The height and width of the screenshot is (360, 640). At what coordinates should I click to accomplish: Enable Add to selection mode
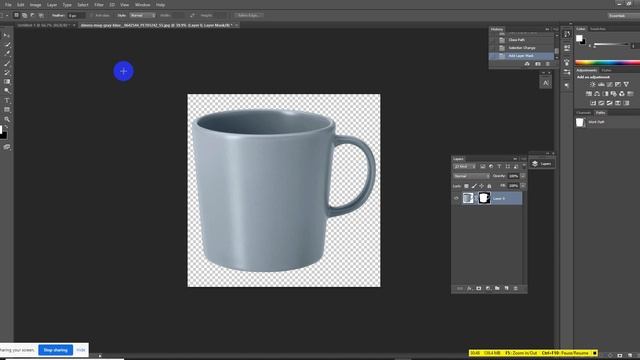click(x=24, y=16)
